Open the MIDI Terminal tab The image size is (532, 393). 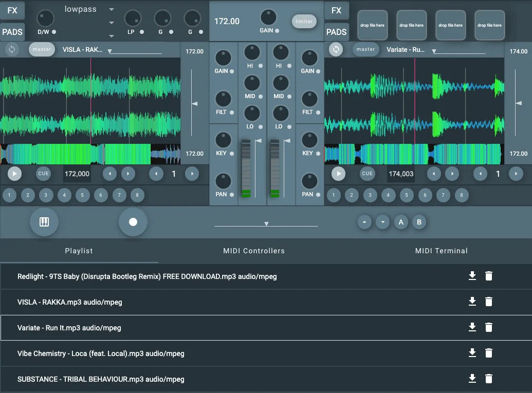(x=442, y=251)
